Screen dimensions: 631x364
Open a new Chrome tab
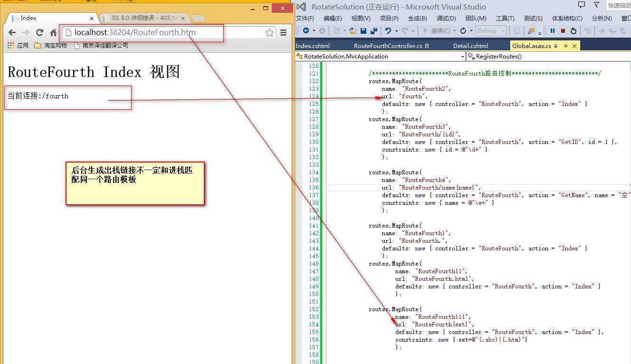click(199, 19)
